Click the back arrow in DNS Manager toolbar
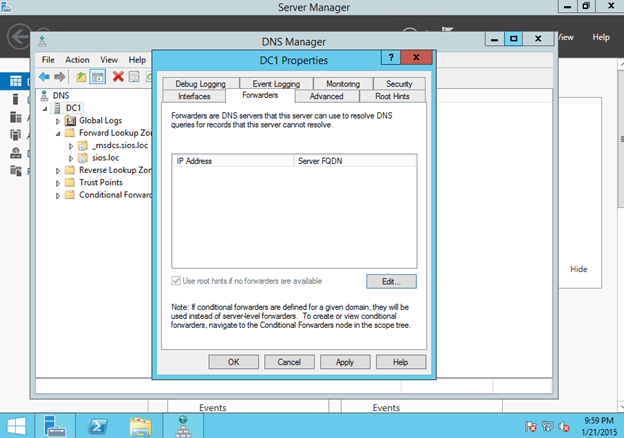This screenshot has width=624, height=438. (45, 76)
